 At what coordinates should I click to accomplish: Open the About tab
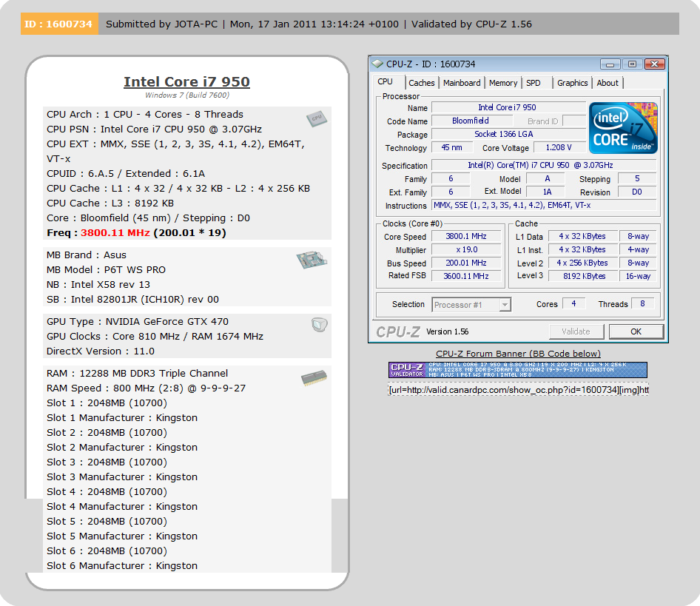point(608,83)
